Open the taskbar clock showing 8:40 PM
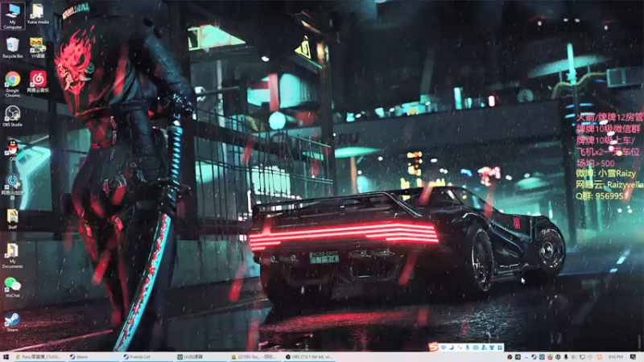Viewport: 644px width, 362px height. tap(616, 357)
